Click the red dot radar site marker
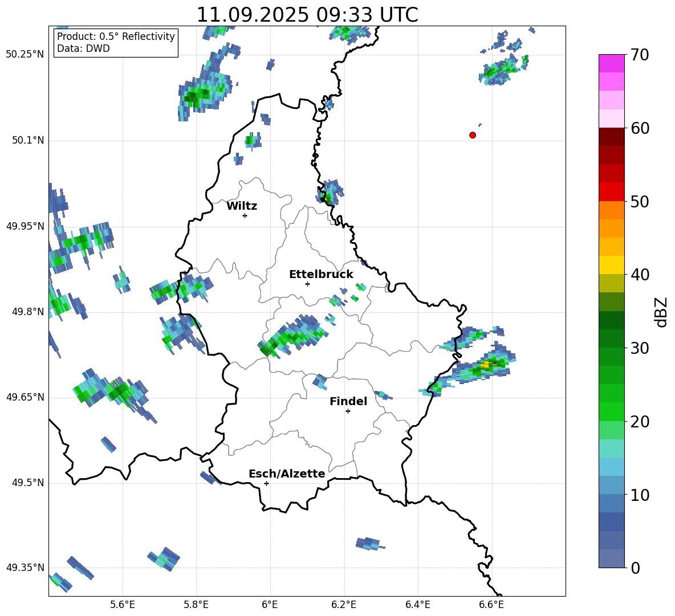The width and height of the screenshot is (675, 616). 473,135
